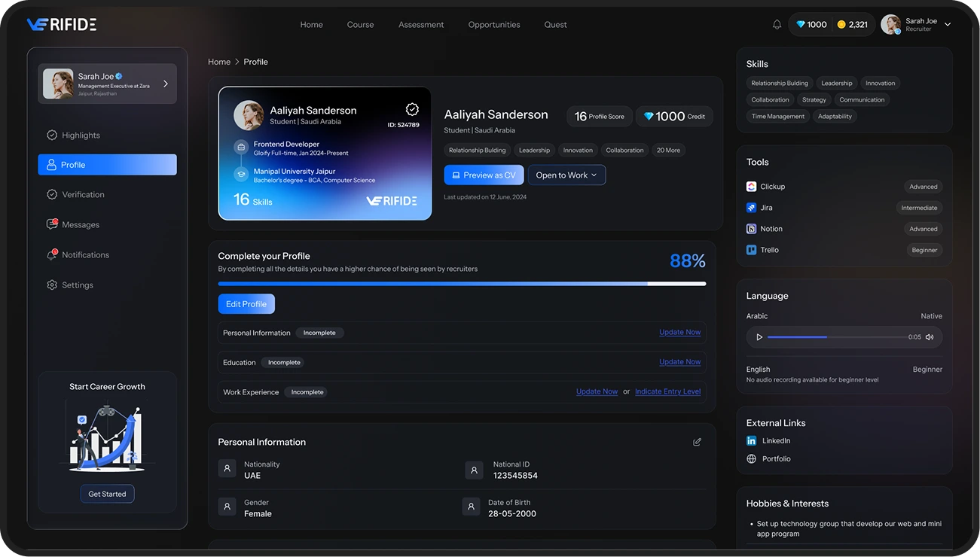Open Verification in the sidebar

pyautogui.click(x=83, y=195)
